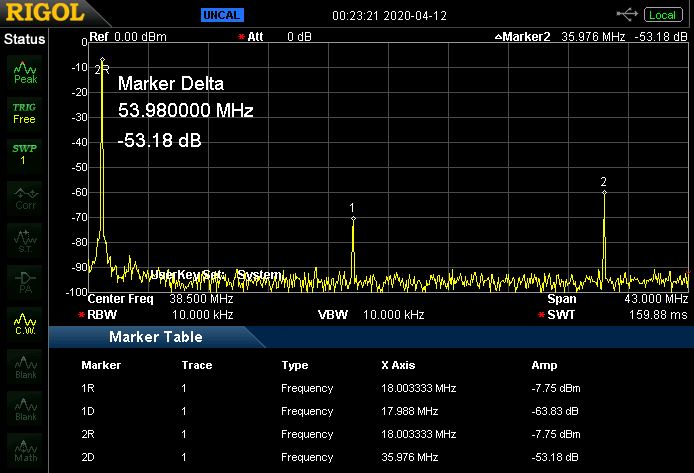694x473 pixels.
Task: Click the Type column header
Action: 295,365
